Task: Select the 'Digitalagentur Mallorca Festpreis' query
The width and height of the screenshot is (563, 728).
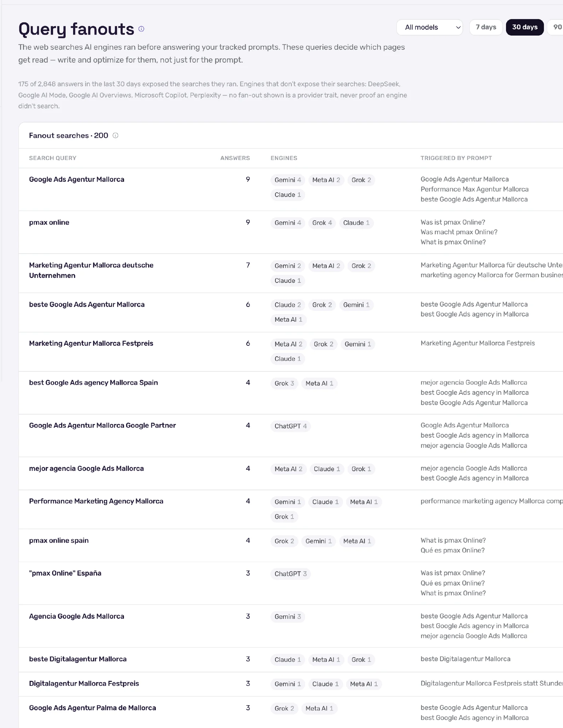Action: (84, 683)
